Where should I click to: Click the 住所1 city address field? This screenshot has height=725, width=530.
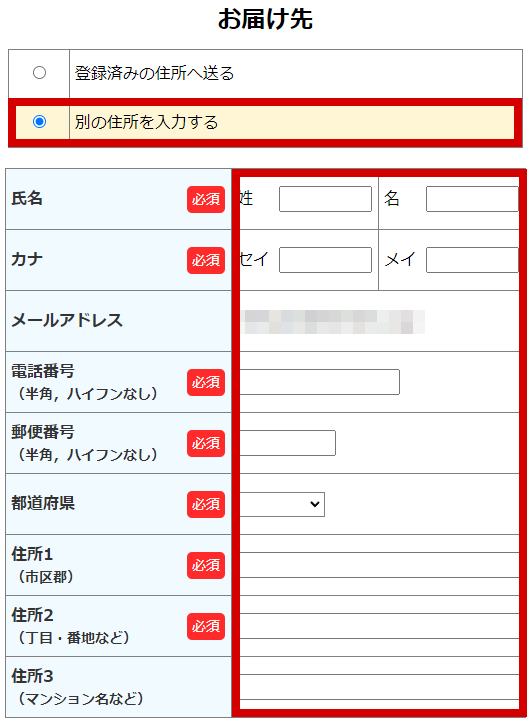(379, 565)
